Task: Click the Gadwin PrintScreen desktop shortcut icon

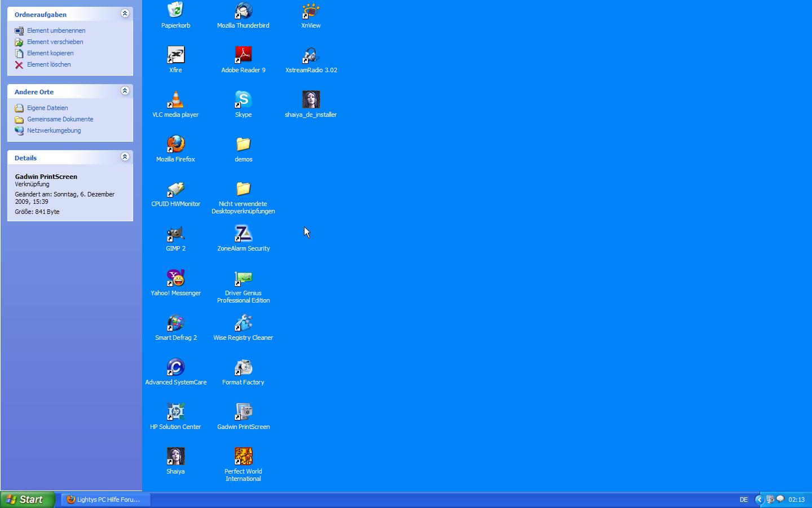Action: coord(243,411)
